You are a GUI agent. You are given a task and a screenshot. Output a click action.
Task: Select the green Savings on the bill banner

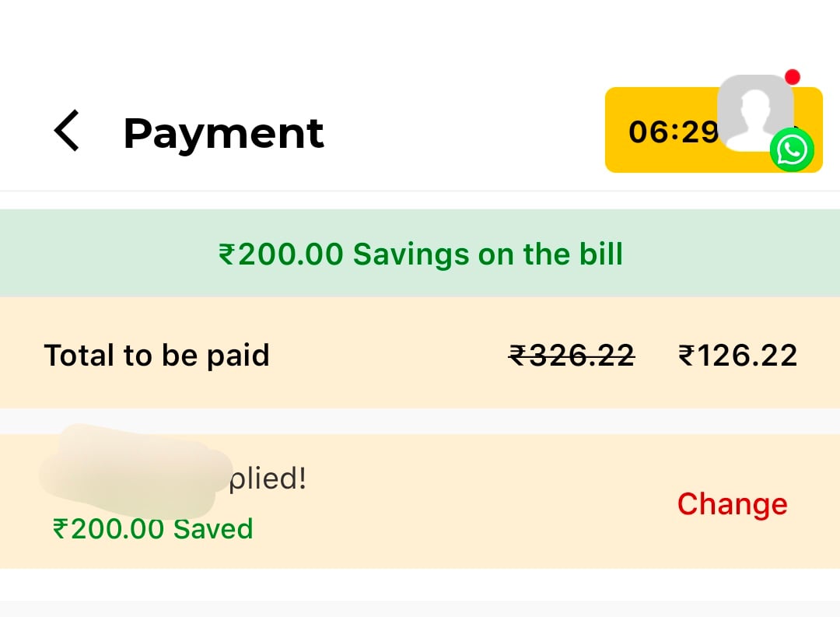(420, 254)
